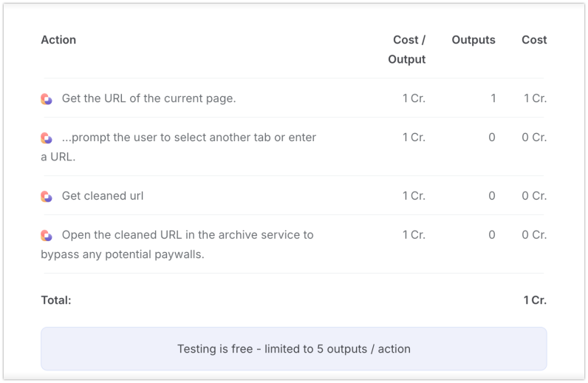Click the icon beside 'Open the cleaned URL in the archive service'
This screenshot has height=383, width=588.
point(47,235)
